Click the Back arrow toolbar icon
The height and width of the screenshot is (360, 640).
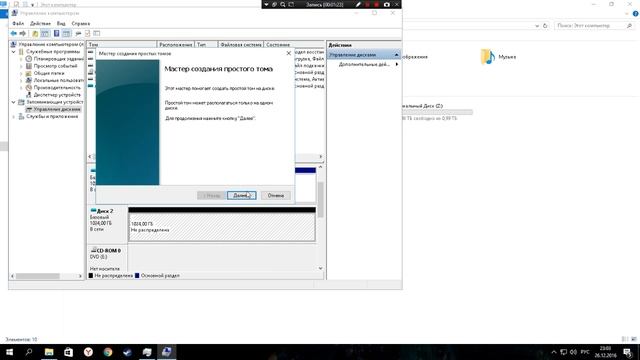point(14,33)
